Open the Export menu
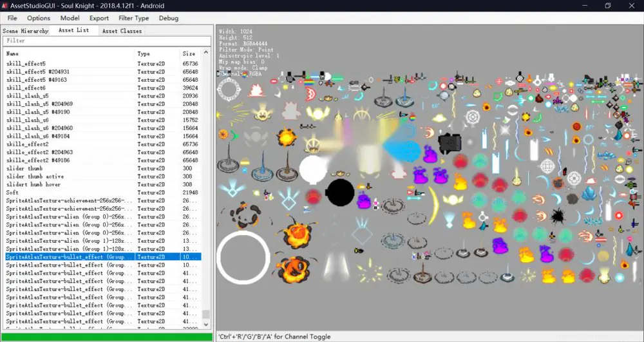Image resolution: width=644 pixels, height=342 pixels. (99, 18)
